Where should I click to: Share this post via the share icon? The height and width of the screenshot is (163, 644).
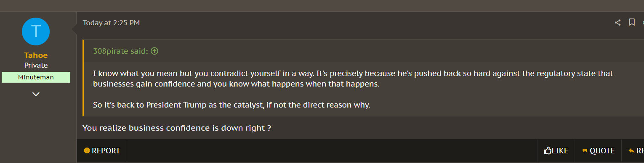tap(617, 23)
